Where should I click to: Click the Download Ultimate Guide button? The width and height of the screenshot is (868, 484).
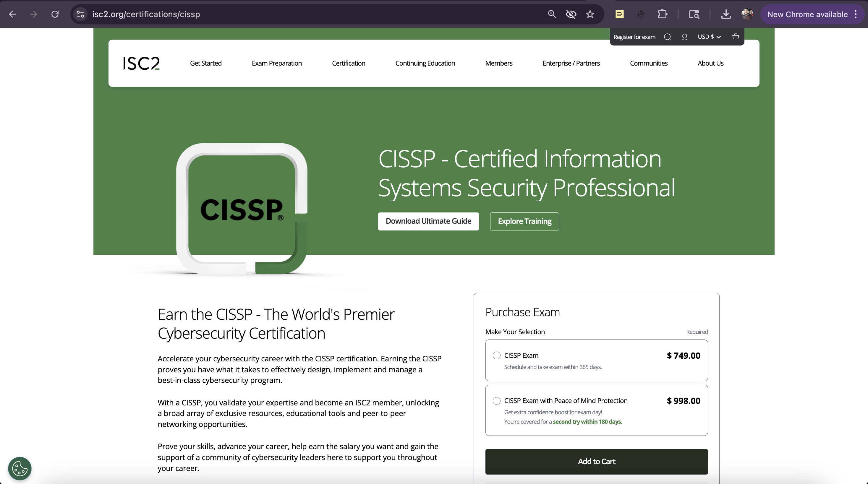pyautogui.click(x=428, y=221)
